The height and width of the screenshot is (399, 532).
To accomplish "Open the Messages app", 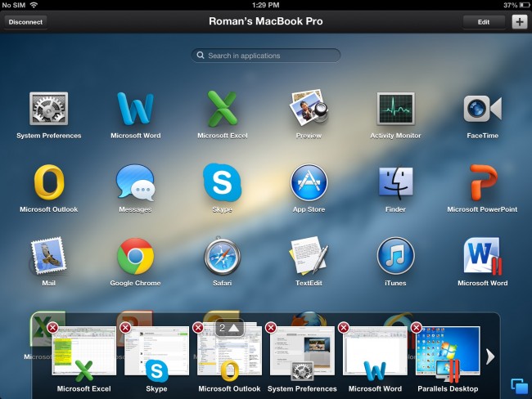I will (x=135, y=182).
